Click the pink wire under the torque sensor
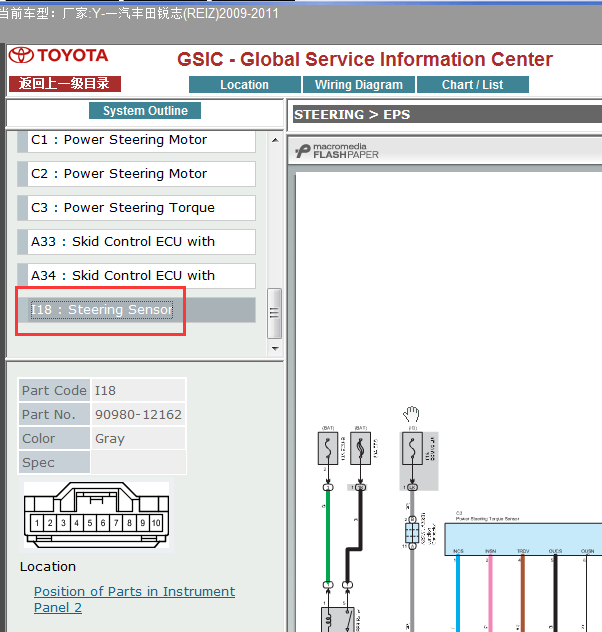The image size is (602, 632). pyautogui.click(x=490, y=592)
